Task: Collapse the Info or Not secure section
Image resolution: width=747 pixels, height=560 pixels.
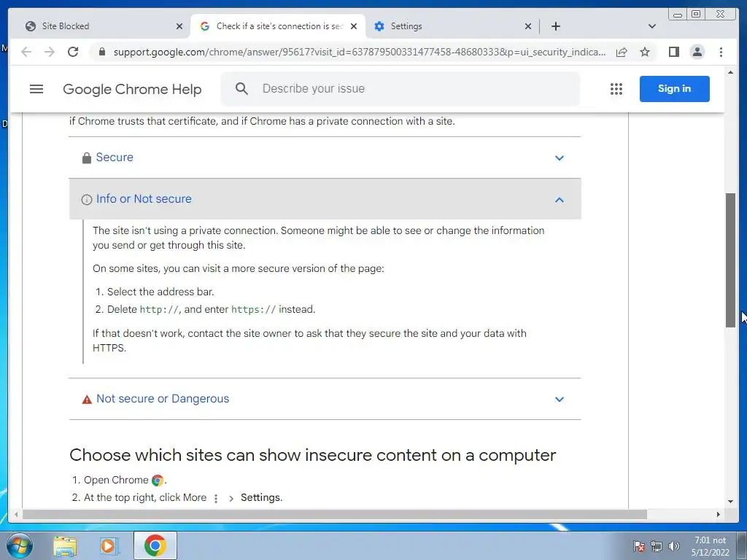Action: [325, 199]
